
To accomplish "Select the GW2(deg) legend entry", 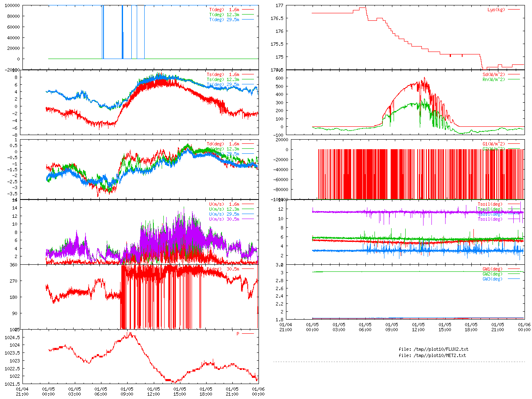I will click(492, 274).
